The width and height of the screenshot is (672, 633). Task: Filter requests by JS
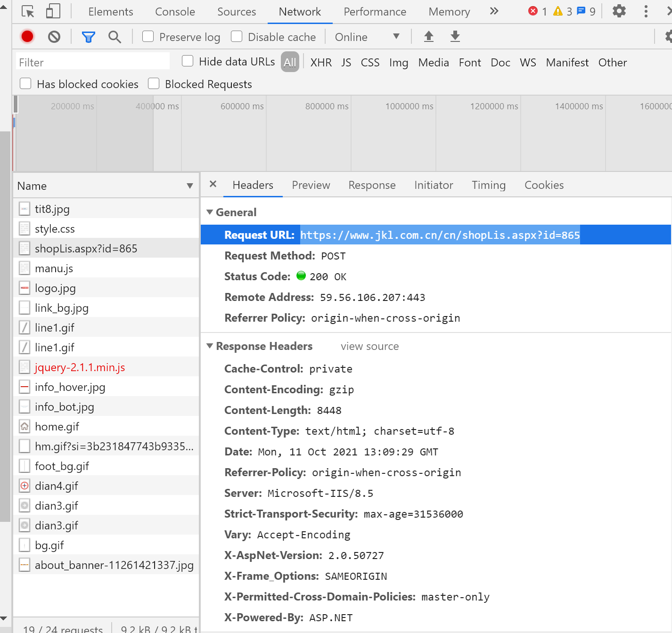pyautogui.click(x=346, y=62)
